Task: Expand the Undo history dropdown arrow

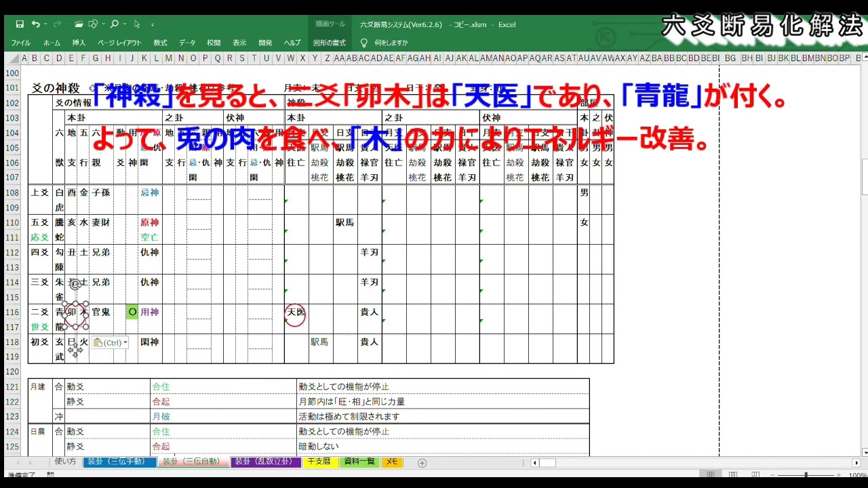Action: pyautogui.click(x=45, y=25)
